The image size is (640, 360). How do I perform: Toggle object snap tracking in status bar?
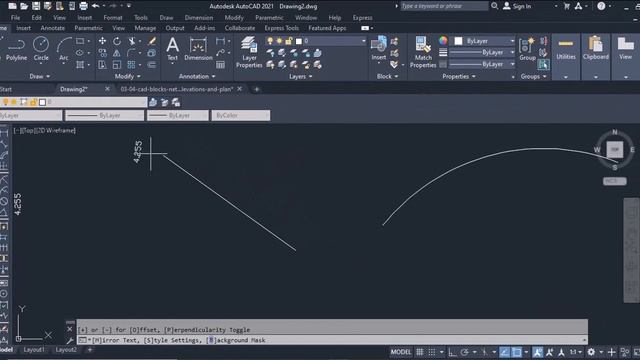504,352
